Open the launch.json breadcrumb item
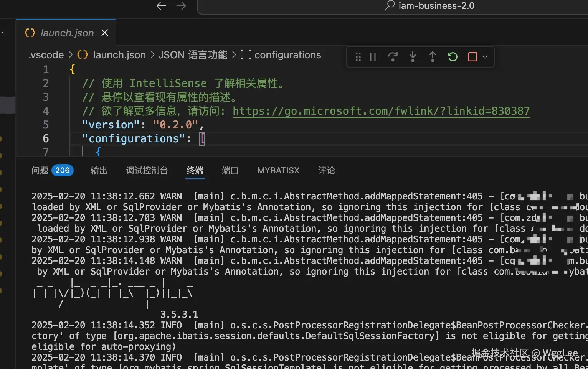 tap(119, 55)
